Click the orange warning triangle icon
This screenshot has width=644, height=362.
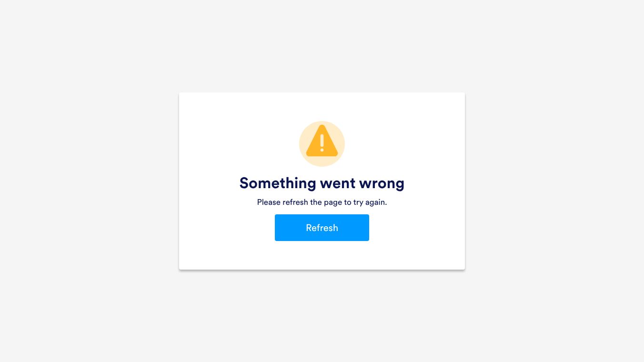(x=322, y=141)
